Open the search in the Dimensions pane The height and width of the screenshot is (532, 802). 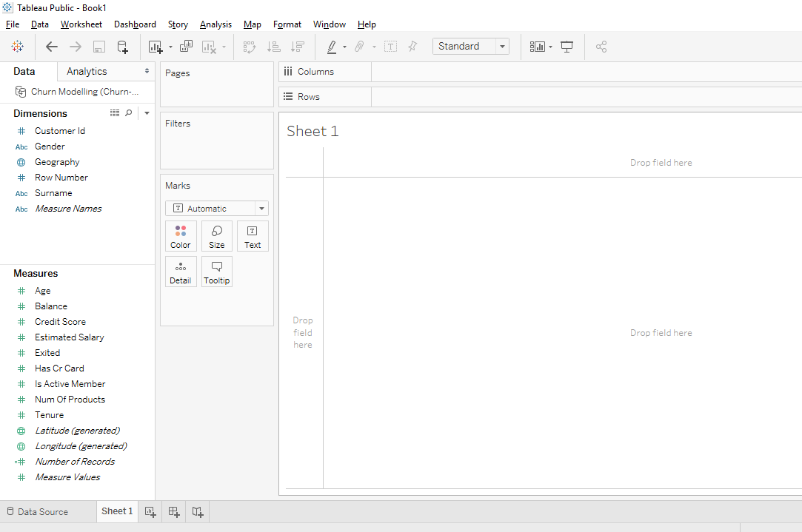click(129, 112)
